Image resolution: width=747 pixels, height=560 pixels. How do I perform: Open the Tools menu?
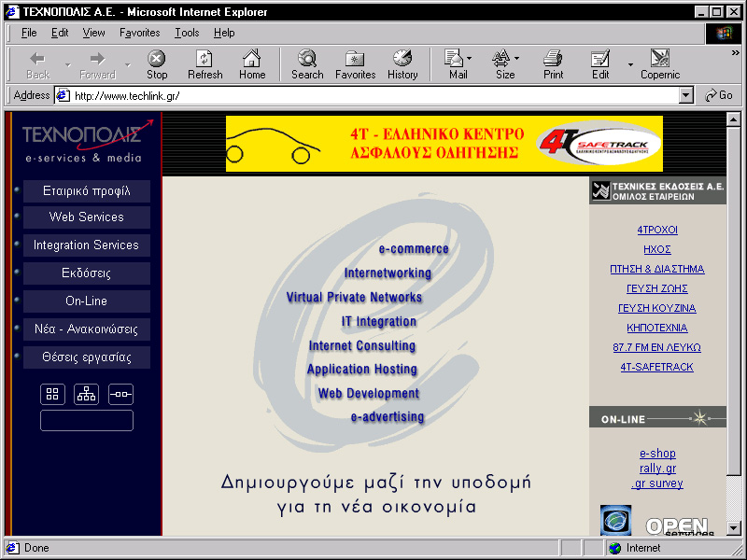click(187, 33)
